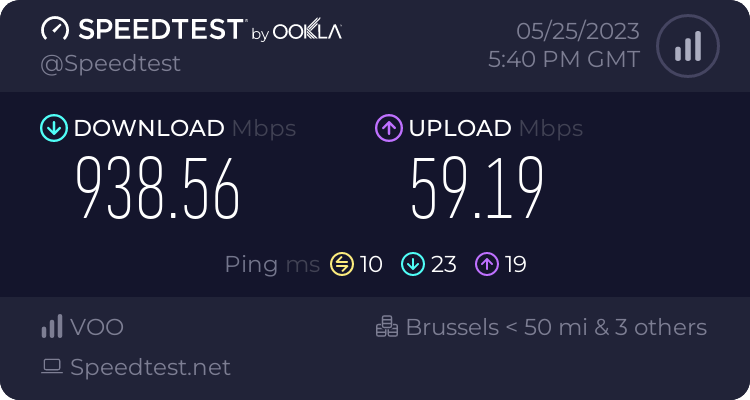This screenshot has width=750, height=400.
Task: Click the yellow idle ping icon
Action: pos(342,264)
